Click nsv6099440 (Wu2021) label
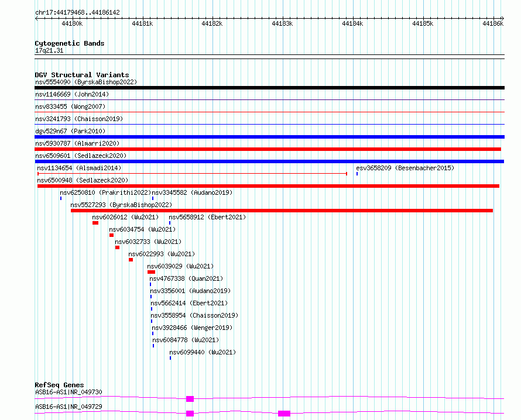This screenshot has width=521, height=420. (203, 352)
